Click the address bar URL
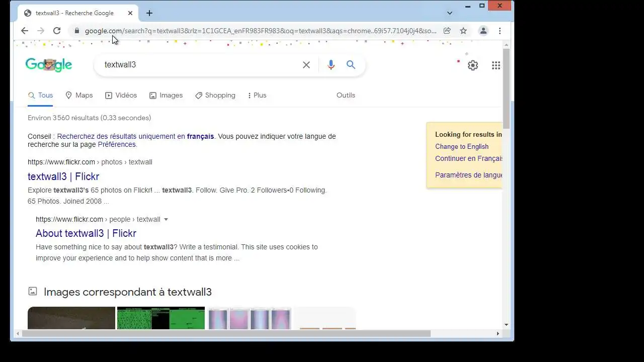The width and height of the screenshot is (644, 362). [x=261, y=31]
